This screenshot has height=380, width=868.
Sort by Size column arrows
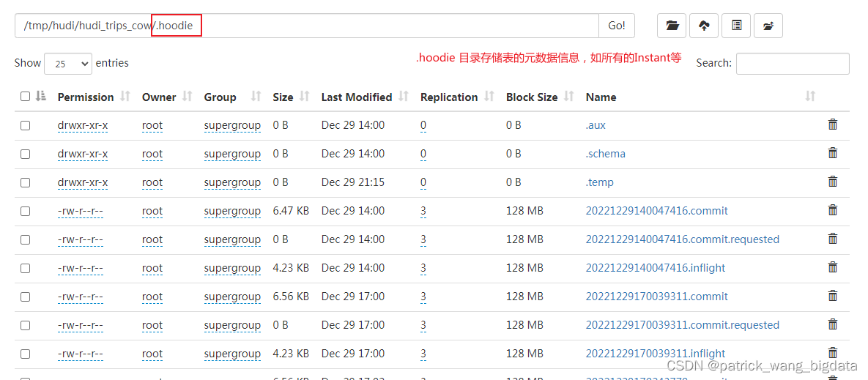coord(305,97)
